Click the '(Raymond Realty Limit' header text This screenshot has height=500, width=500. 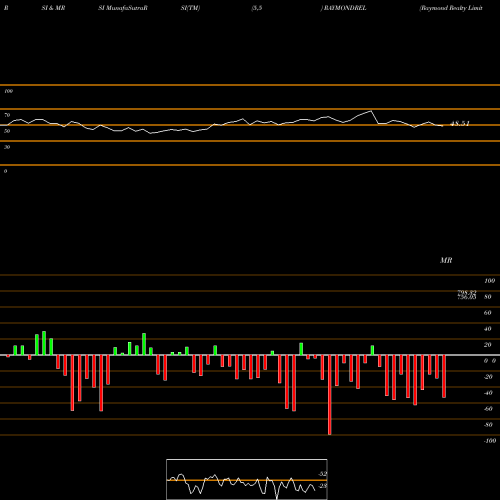point(451,8)
